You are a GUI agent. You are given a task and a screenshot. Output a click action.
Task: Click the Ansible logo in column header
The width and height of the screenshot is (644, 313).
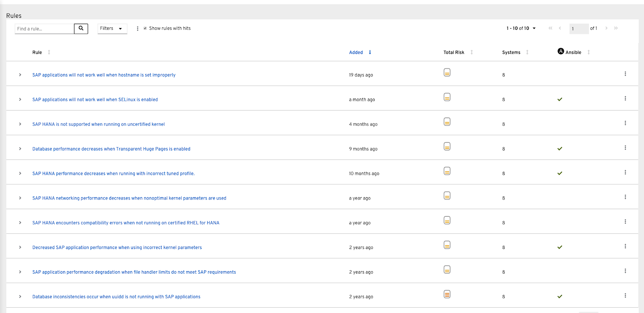point(561,51)
